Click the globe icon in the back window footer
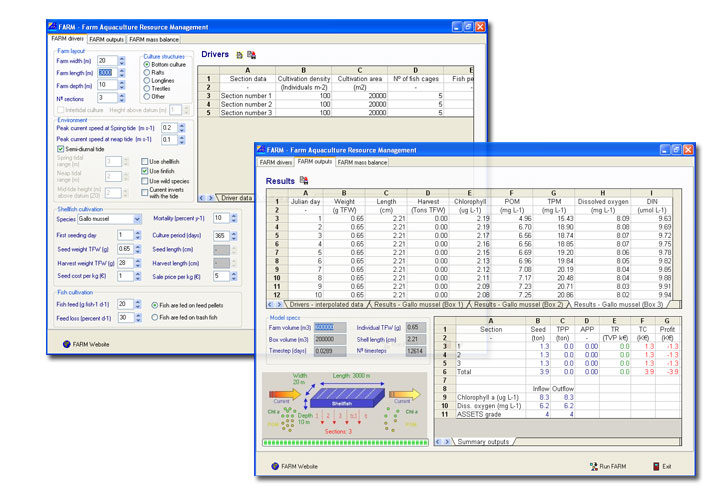Viewport: 720px width, 500px height. tap(67, 344)
